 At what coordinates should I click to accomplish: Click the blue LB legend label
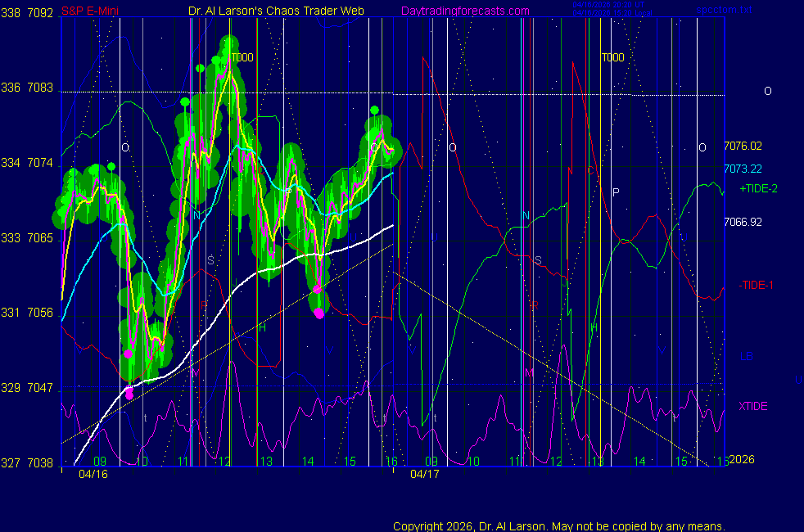[x=746, y=356]
